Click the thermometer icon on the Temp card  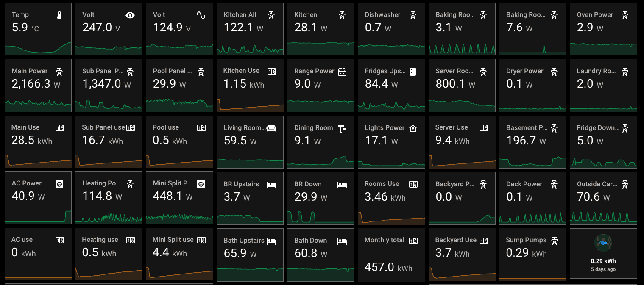59,15
